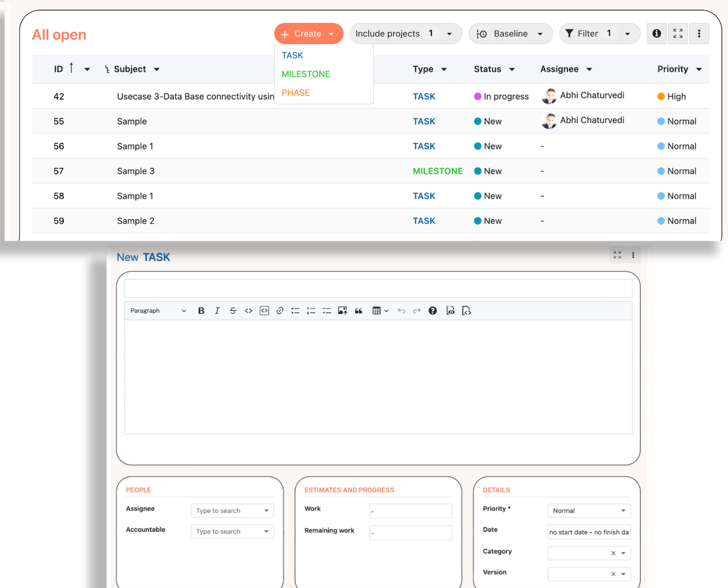Select subject Sample 3 cell
Screen dimensions: 728x588
tap(136, 171)
